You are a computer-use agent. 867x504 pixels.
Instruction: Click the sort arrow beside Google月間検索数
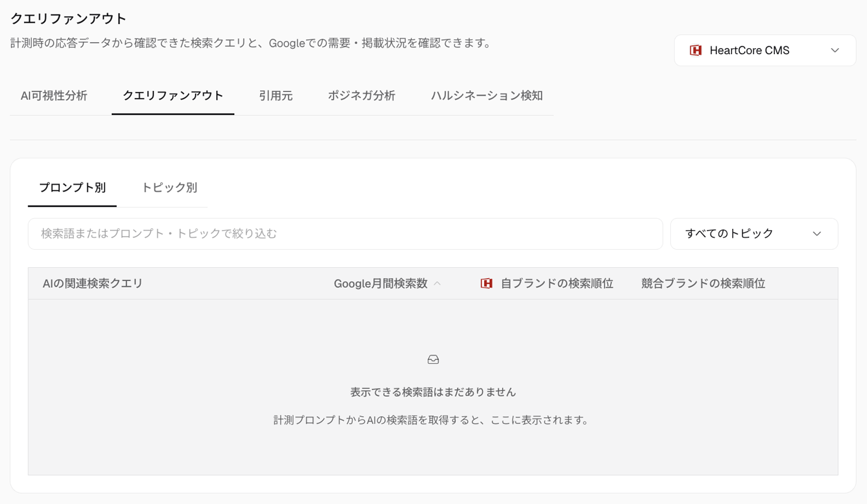click(438, 284)
